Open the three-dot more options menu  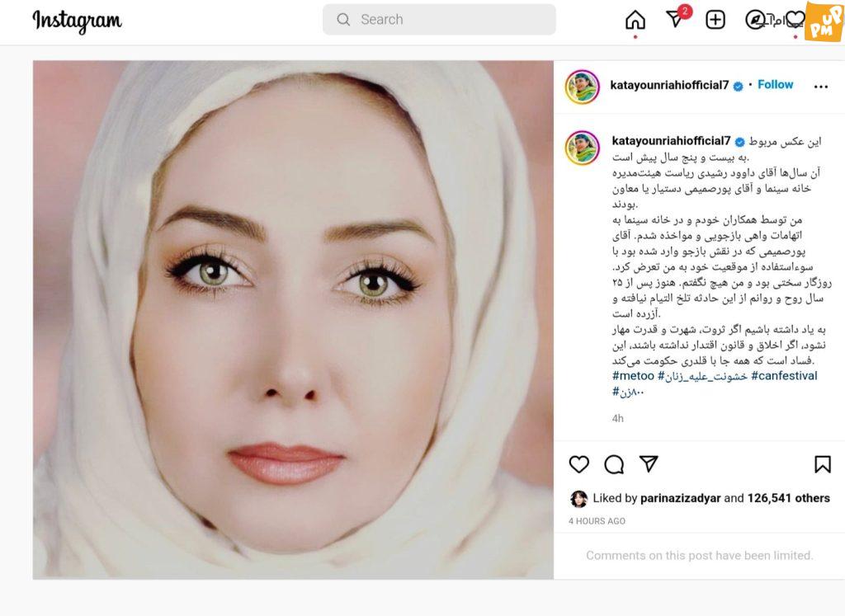pos(821,87)
